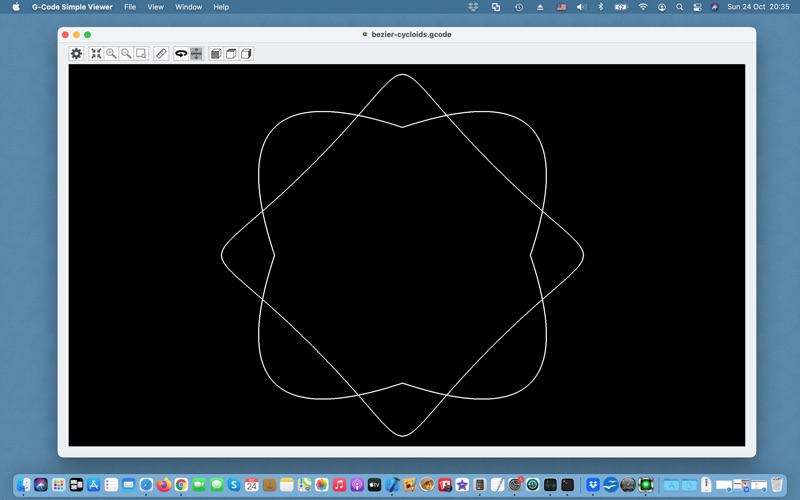Click the bezier-cycloids.gcode window title
Screen dimensions: 800x500
tap(410, 34)
